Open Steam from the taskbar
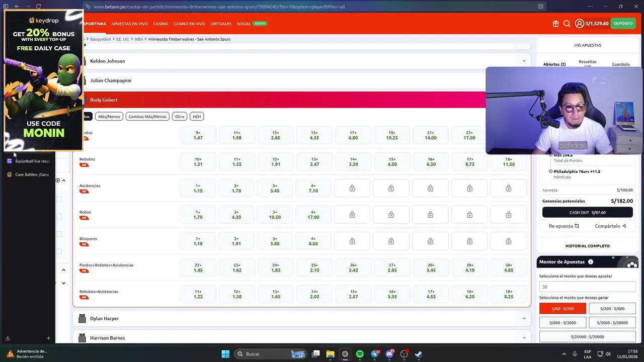644x362 pixels. pyautogui.click(x=419, y=354)
